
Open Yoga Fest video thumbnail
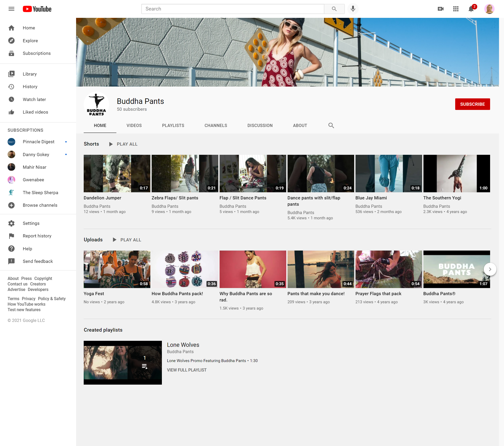click(x=117, y=269)
